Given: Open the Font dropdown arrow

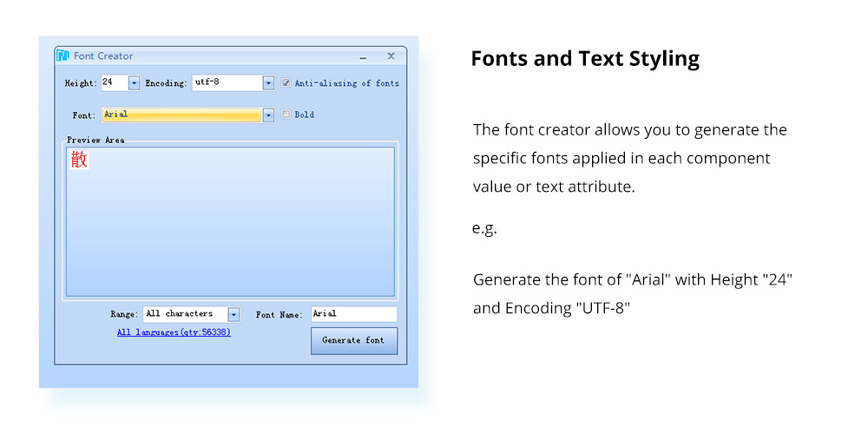Looking at the screenshot, I should click(268, 115).
